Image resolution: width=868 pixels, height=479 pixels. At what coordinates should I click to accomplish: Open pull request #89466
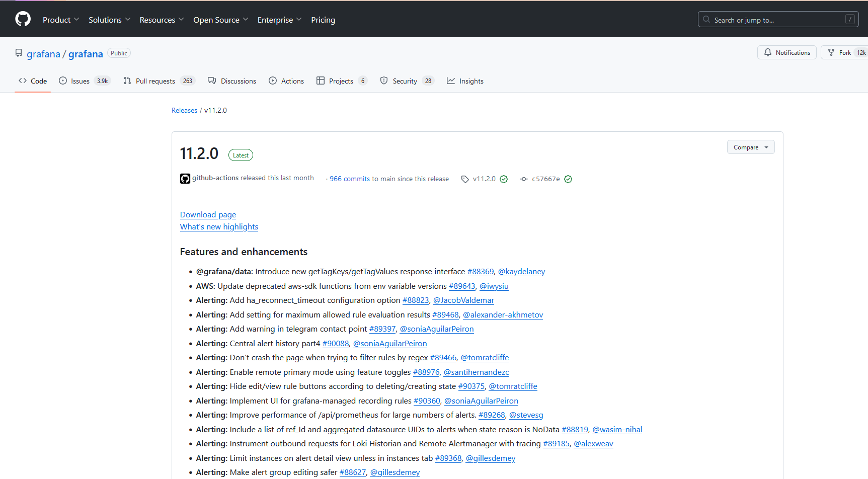pyautogui.click(x=443, y=358)
